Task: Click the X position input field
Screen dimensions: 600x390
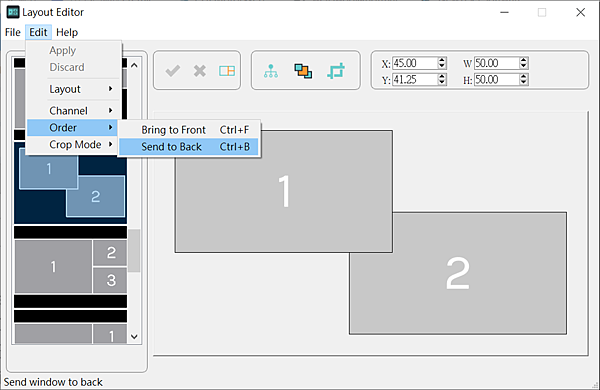Action: click(x=414, y=63)
